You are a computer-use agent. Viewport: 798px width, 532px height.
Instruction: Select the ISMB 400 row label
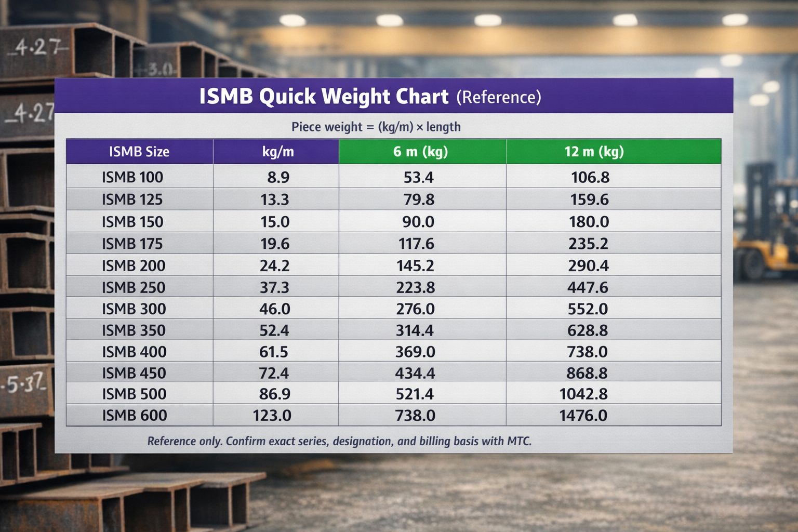tap(134, 352)
